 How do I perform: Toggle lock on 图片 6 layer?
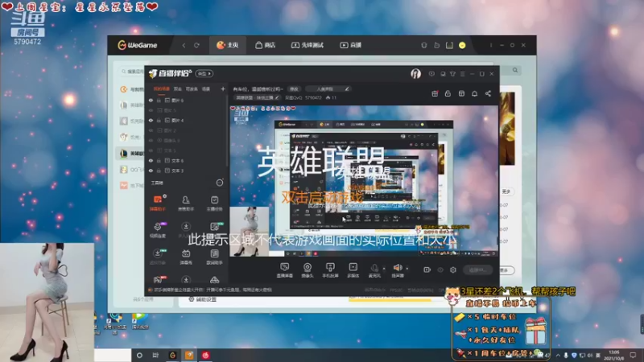pos(159,100)
